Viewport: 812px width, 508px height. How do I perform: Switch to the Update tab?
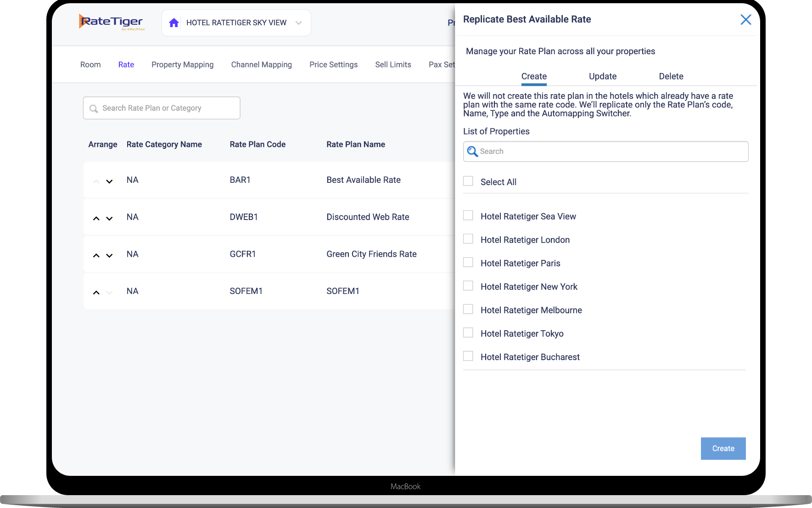click(603, 77)
